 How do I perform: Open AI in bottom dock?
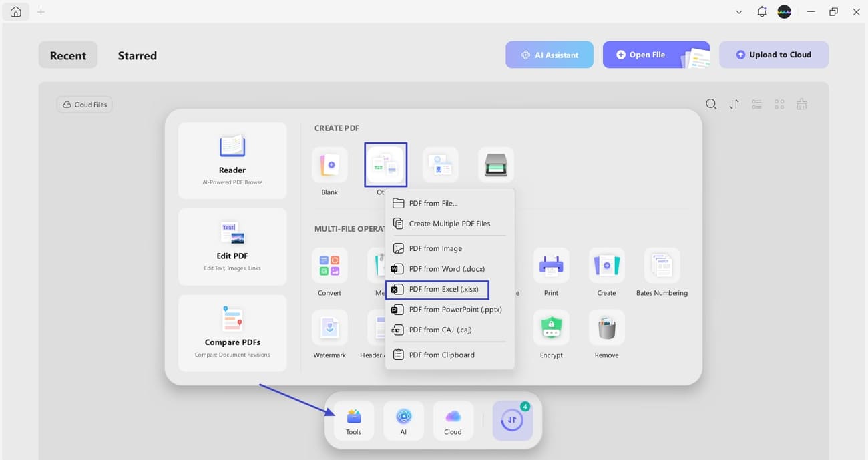click(403, 421)
